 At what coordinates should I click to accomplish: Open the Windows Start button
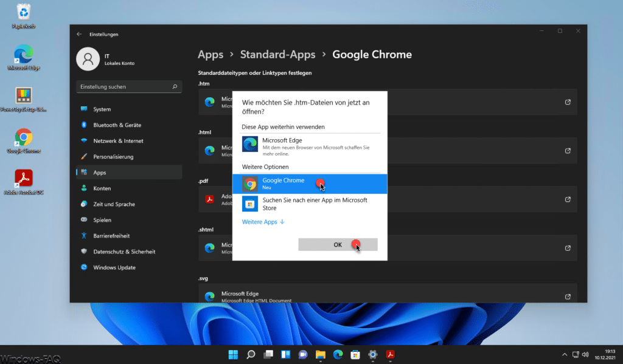[233, 354]
